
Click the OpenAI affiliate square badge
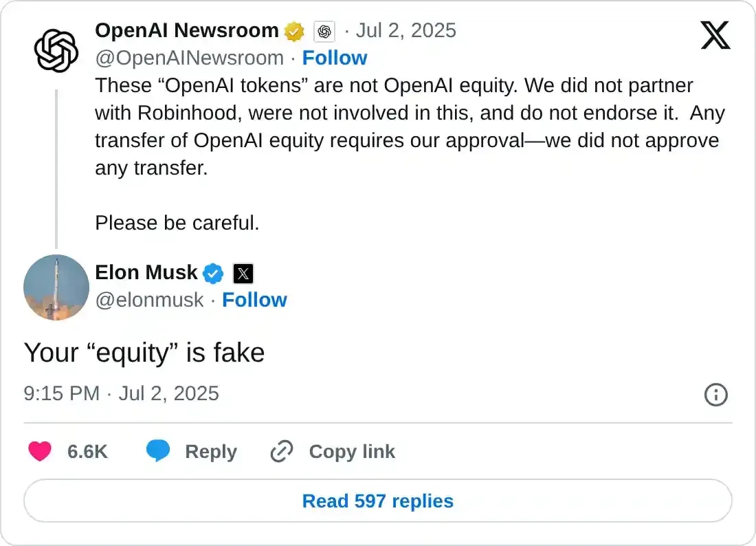coord(323,31)
